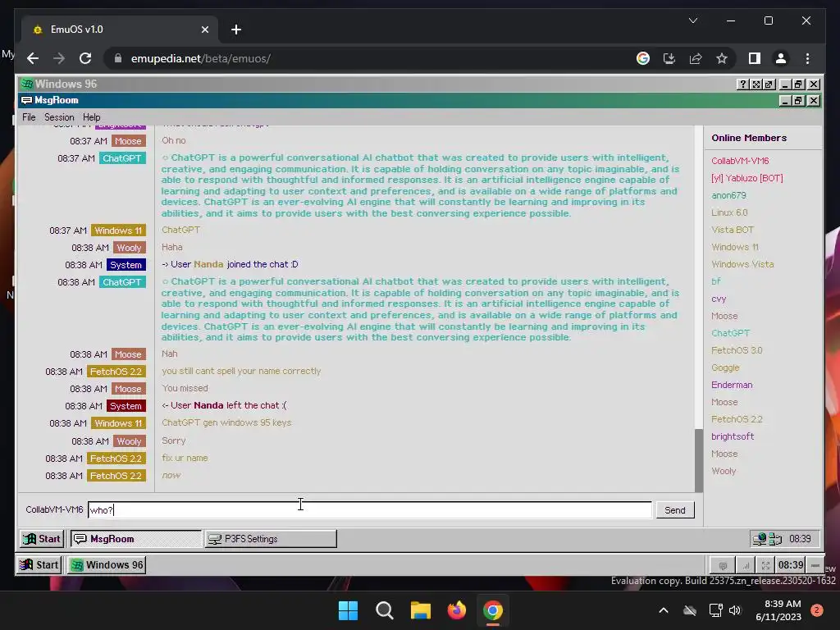Reload the browser page

click(x=85, y=58)
